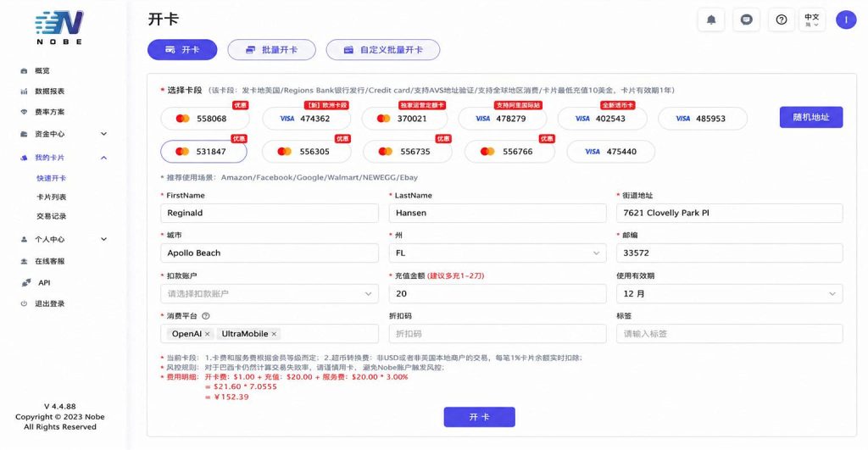Click the 充值金额 field showing 20
This screenshot has width=868, height=450.
coord(498,294)
